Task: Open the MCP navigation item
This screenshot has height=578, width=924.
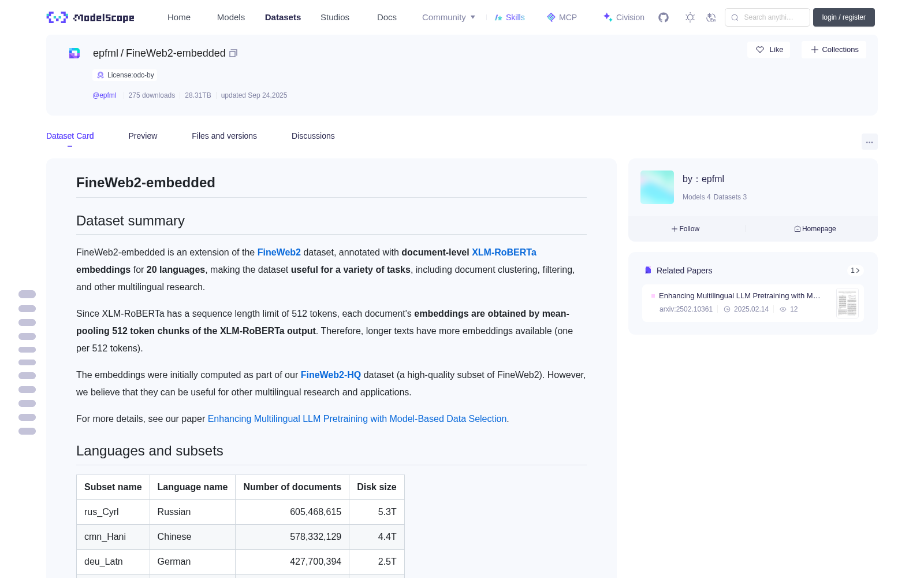Action: (x=562, y=17)
